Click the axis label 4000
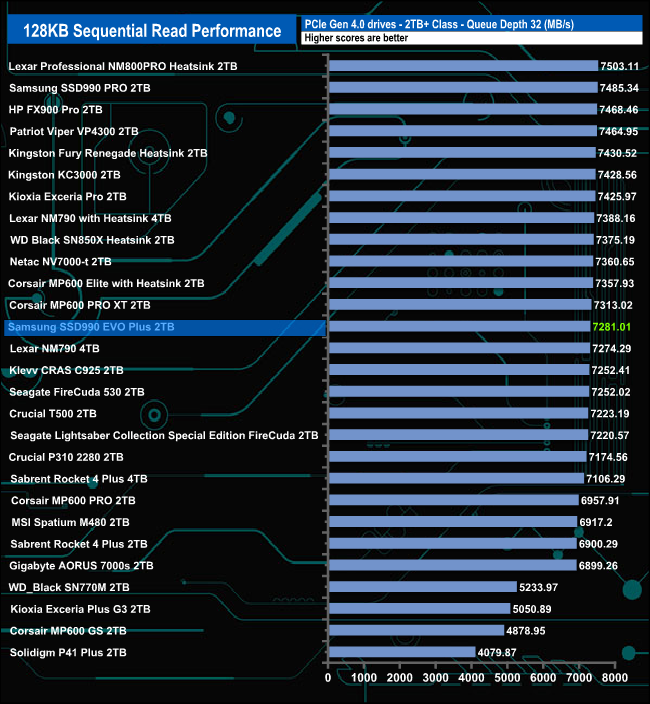650x704 pixels. tap(471, 678)
